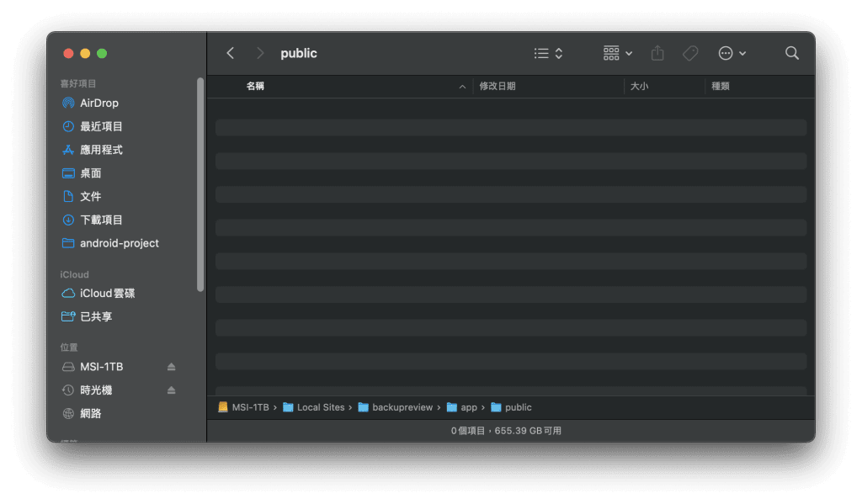Viewport: 862px width, 504px height.
Task: Click the Share icon in toolbar
Action: coord(657,53)
